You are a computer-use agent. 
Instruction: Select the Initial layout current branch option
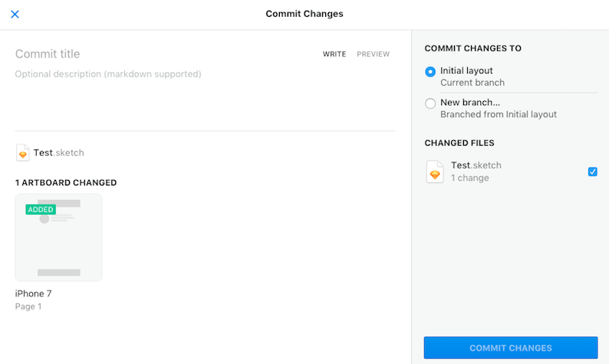point(430,71)
